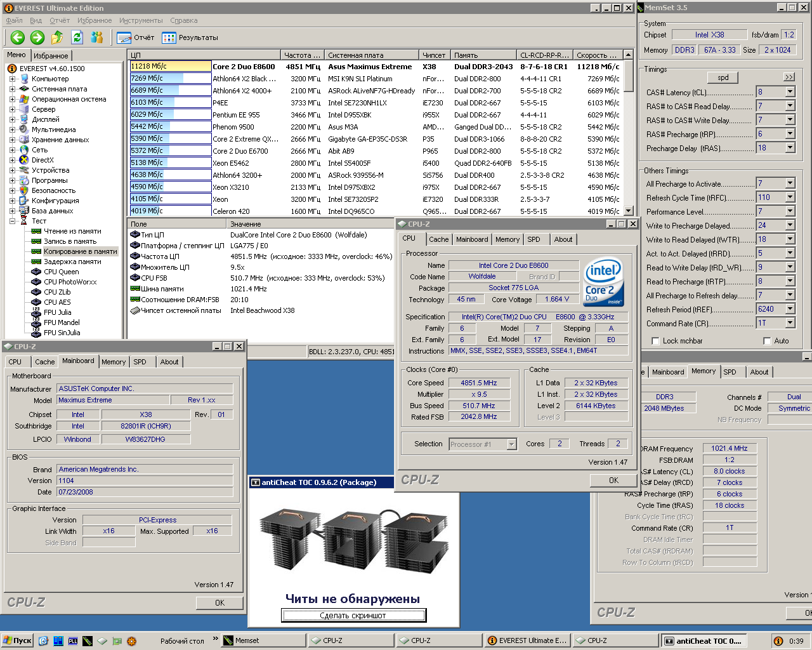Click the EVEREST tray icon near the clock
The image size is (812, 650).
tap(778, 641)
